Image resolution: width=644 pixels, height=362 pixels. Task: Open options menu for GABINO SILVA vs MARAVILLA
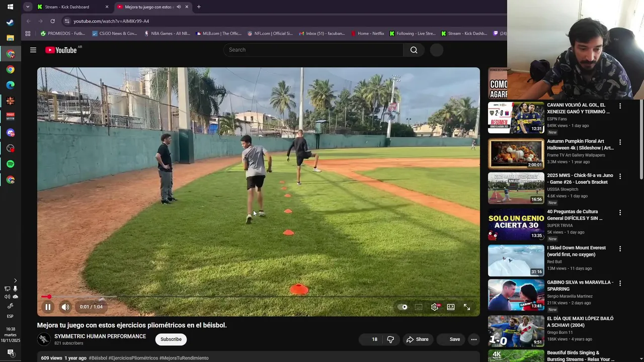[620, 284]
